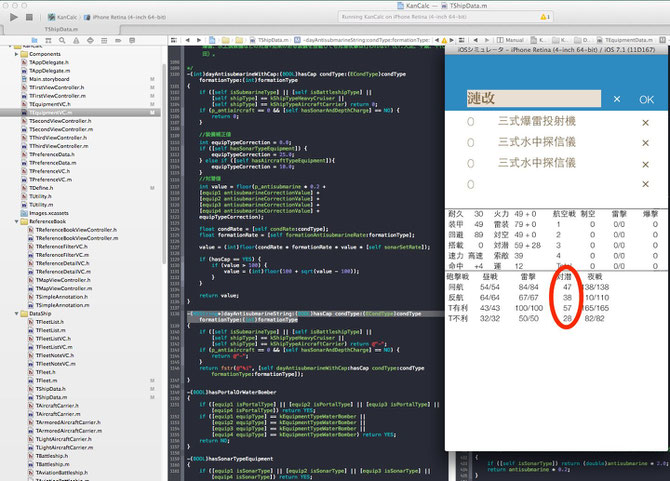Click iOS Simulator window title bar
The height and width of the screenshot is (481, 670).
click(x=556, y=50)
